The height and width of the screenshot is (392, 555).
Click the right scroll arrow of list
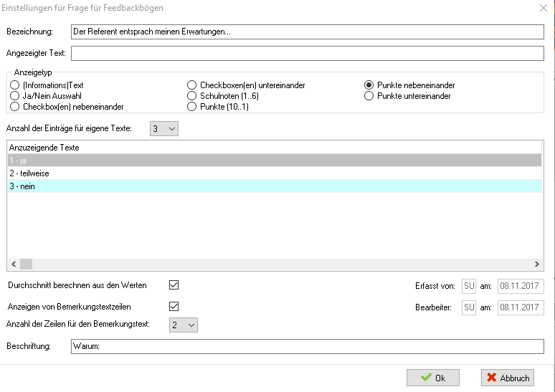536,264
